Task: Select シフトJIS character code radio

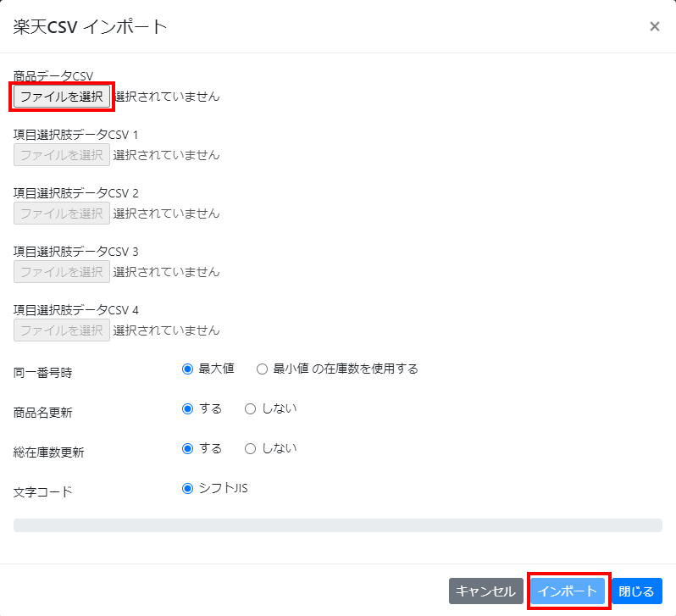Action: [x=187, y=489]
